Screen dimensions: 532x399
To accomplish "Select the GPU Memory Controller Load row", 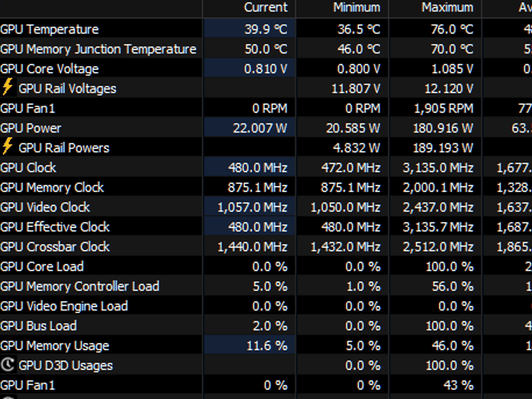I will 266,286.
